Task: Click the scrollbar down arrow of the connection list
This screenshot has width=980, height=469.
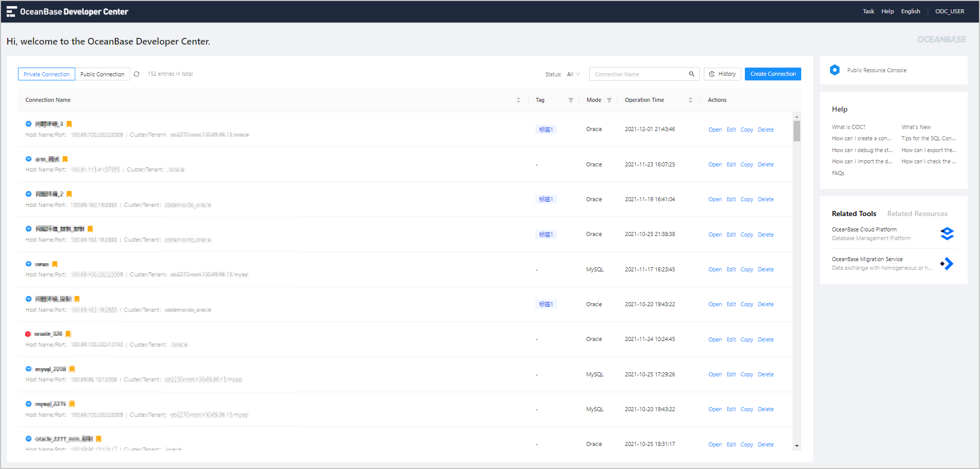Action: (797, 446)
